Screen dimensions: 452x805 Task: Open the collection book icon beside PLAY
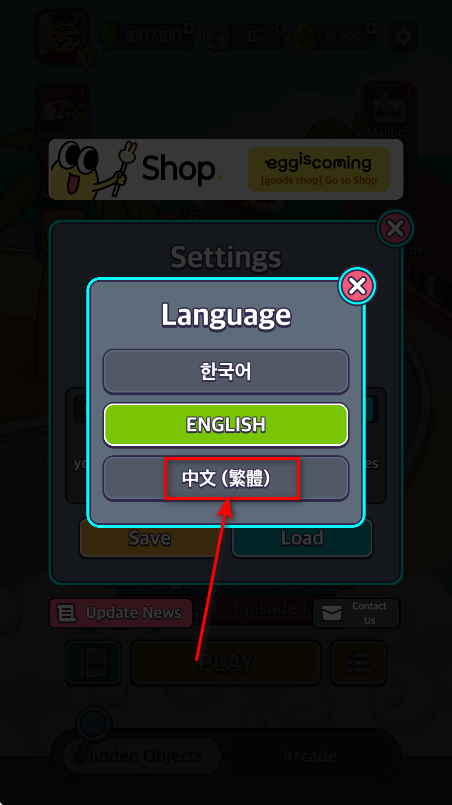(94, 662)
